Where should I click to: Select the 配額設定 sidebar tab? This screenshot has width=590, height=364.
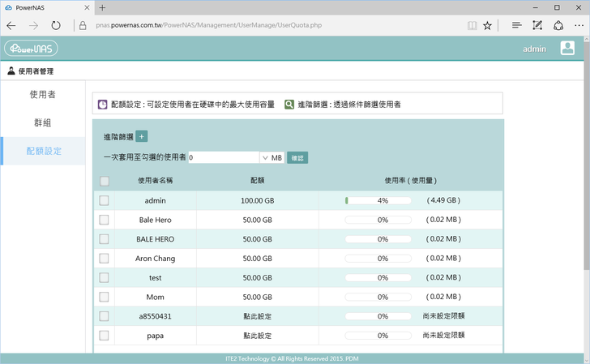click(x=44, y=152)
